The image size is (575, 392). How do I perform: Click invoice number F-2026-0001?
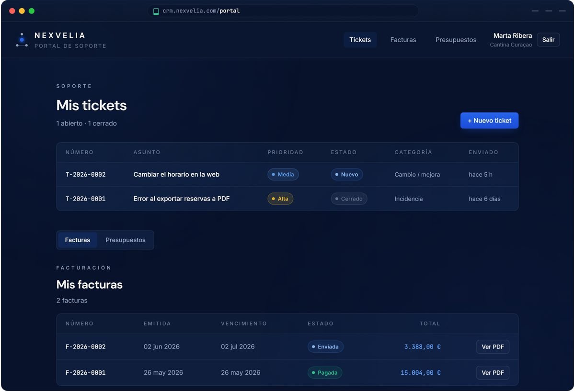pos(85,372)
